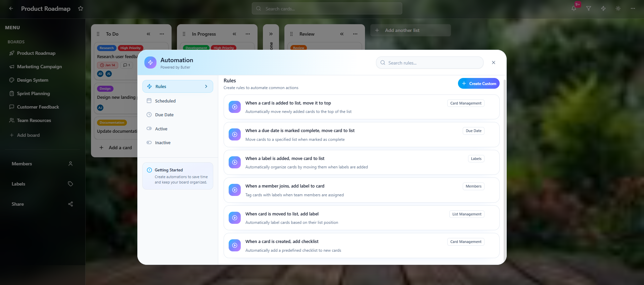Open the To Do list options menu

point(162,34)
